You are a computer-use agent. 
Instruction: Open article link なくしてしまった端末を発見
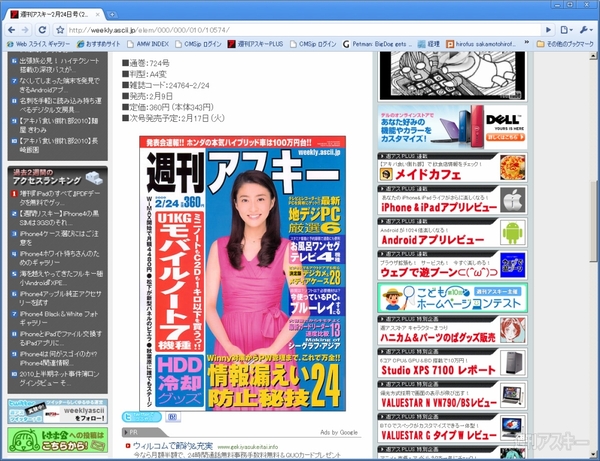point(59,85)
